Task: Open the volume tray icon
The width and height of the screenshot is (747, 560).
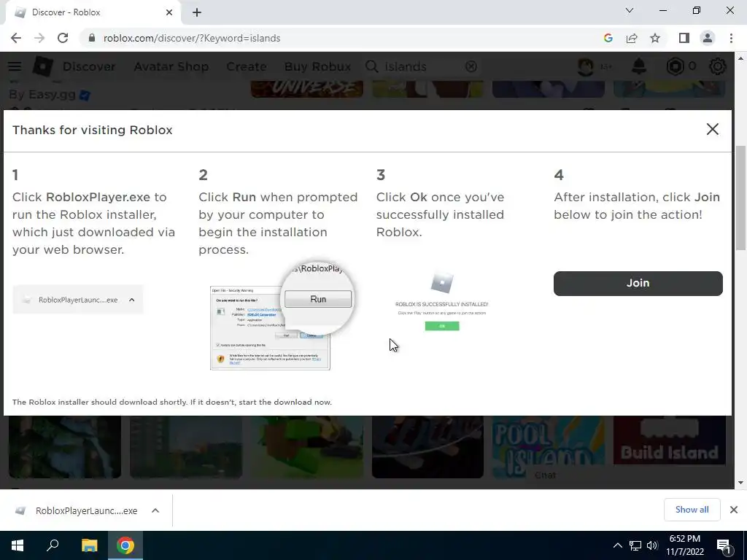Action: pos(652,545)
